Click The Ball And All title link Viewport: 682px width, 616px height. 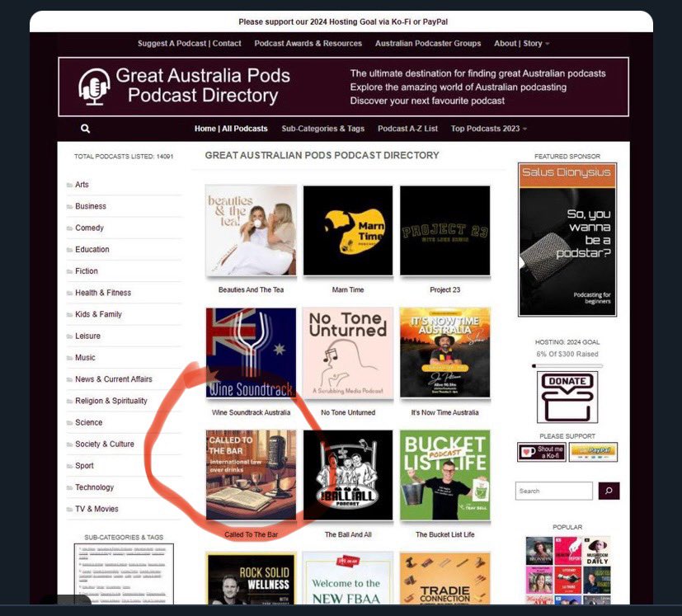pos(348,534)
